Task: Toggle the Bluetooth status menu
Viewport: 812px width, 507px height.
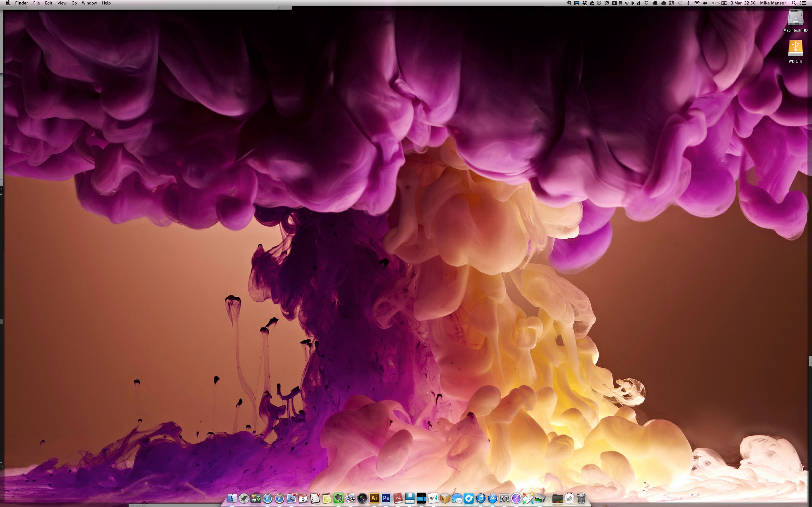Action: (x=688, y=3)
